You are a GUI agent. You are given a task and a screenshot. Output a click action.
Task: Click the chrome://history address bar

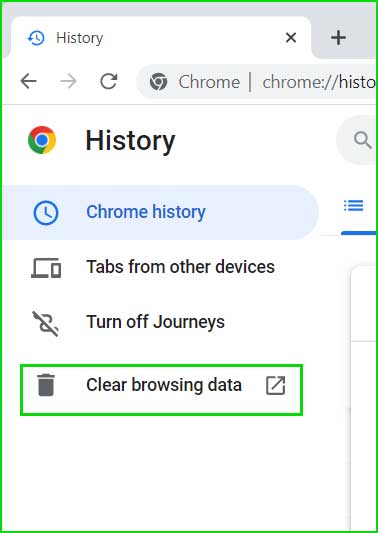257,82
